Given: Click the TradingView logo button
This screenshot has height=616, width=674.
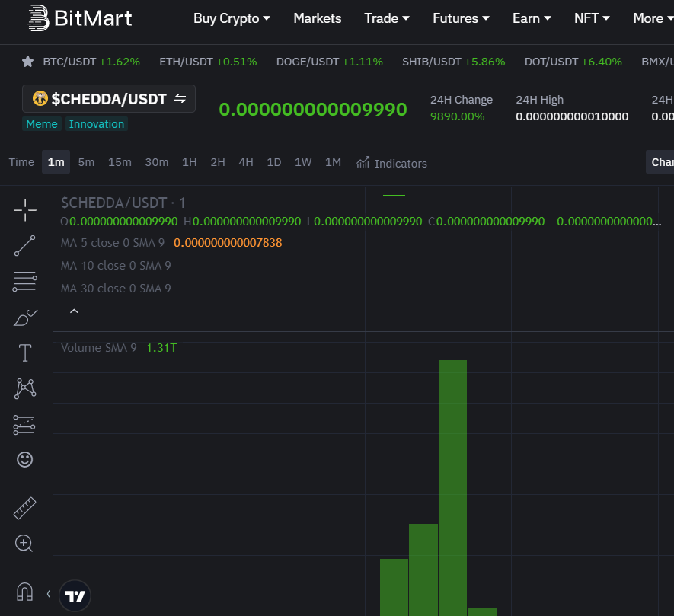Looking at the screenshot, I should [x=75, y=595].
